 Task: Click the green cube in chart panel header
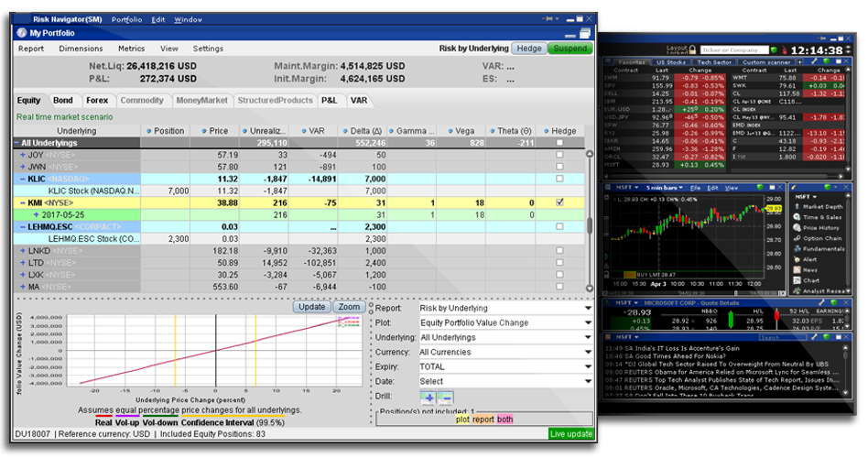[760, 187]
